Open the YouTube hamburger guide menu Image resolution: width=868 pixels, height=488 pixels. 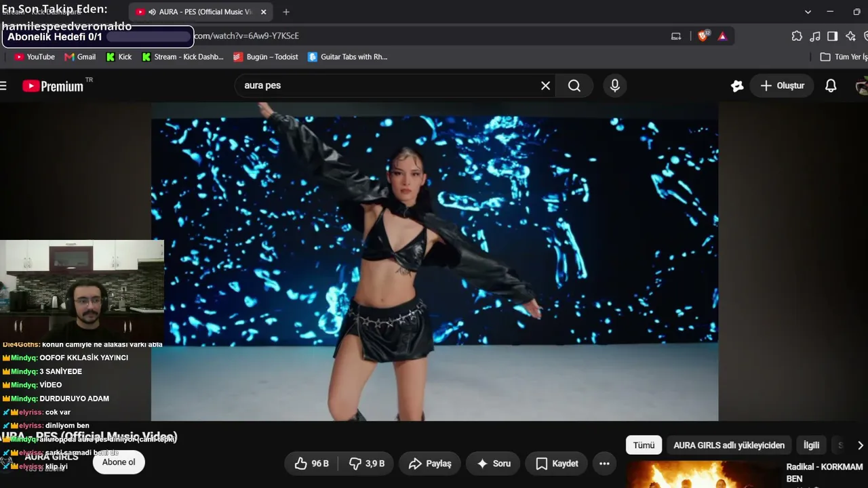point(3,85)
